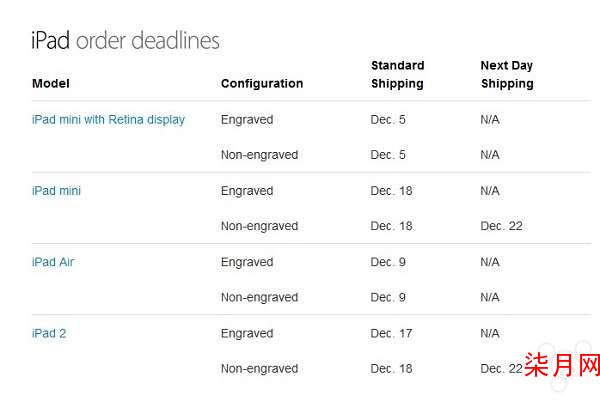Click N/A in iPad Air Engraved row
600x401 pixels.
pos(490,262)
